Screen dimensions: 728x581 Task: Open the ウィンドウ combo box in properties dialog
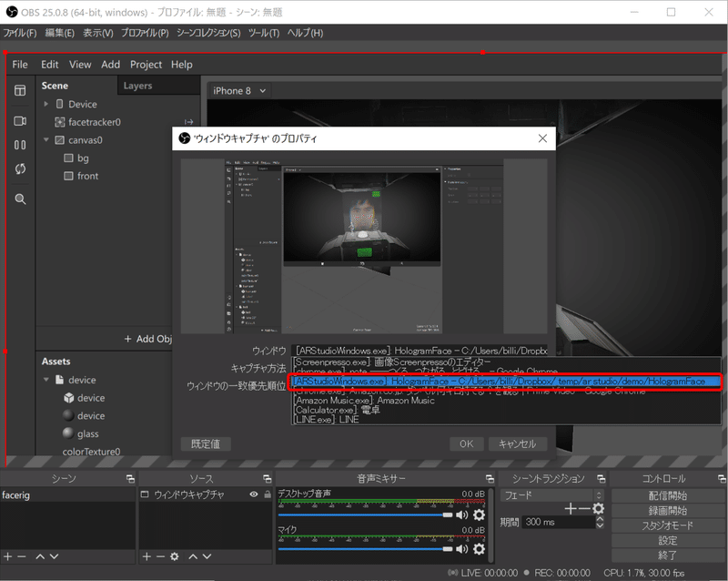click(x=420, y=351)
